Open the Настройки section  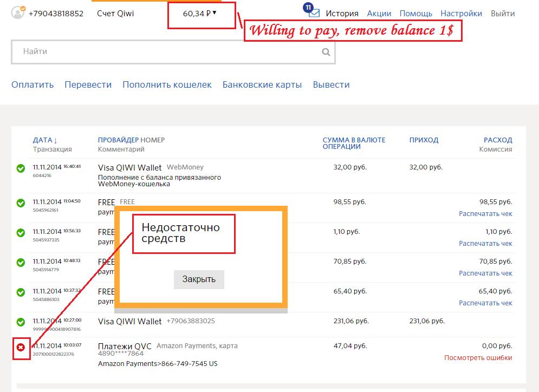462,14
